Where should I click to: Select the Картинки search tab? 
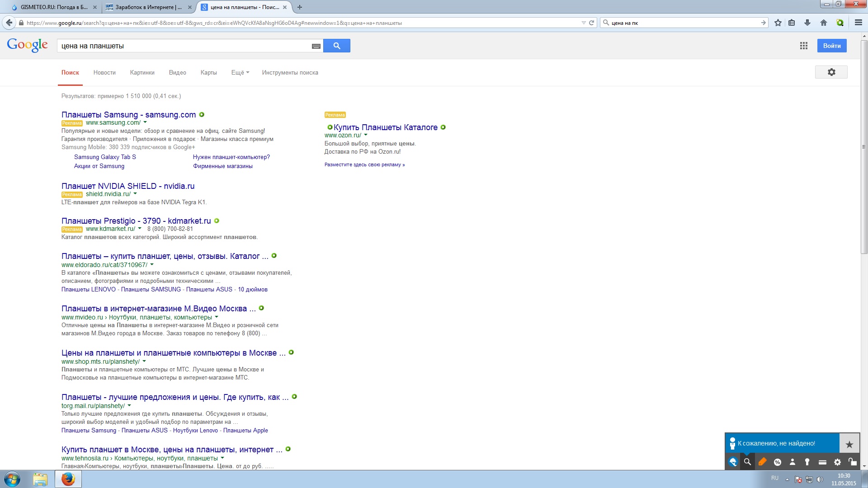point(142,72)
